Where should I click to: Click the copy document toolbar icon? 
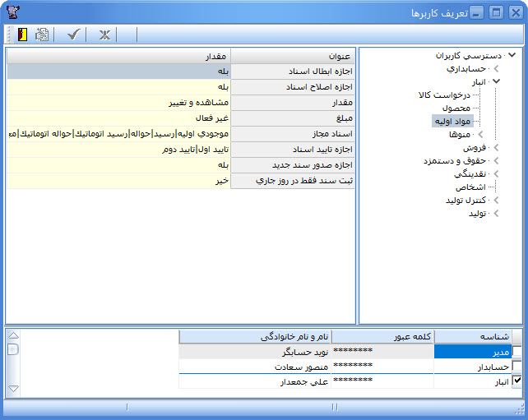[42, 35]
